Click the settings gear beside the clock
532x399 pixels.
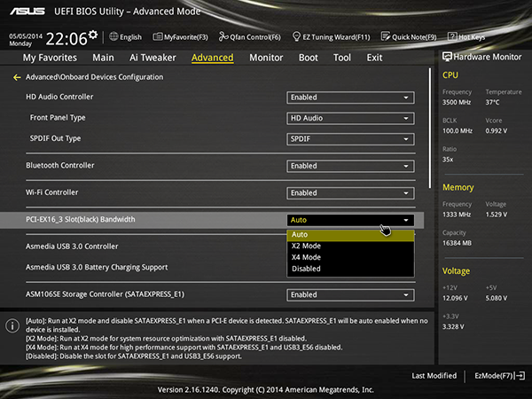(x=93, y=35)
